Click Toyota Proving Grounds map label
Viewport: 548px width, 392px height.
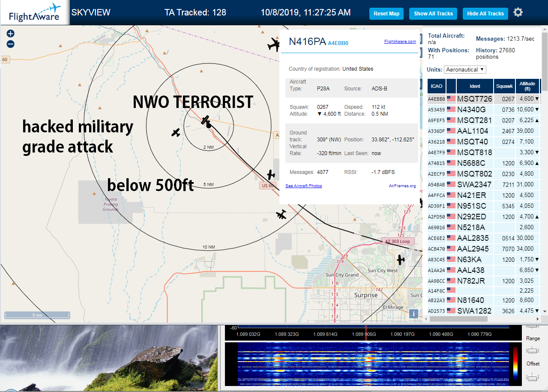click(x=111, y=204)
